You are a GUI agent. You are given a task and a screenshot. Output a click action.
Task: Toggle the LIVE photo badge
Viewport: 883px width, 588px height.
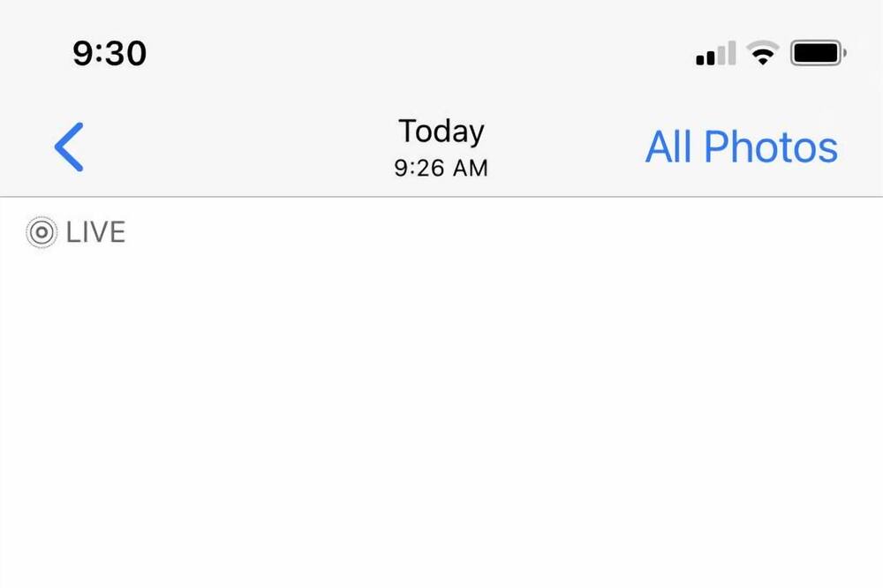click(x=75, y=232)
